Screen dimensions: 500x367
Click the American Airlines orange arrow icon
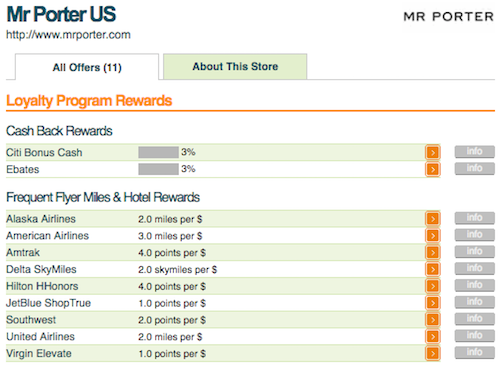(433, 236)
